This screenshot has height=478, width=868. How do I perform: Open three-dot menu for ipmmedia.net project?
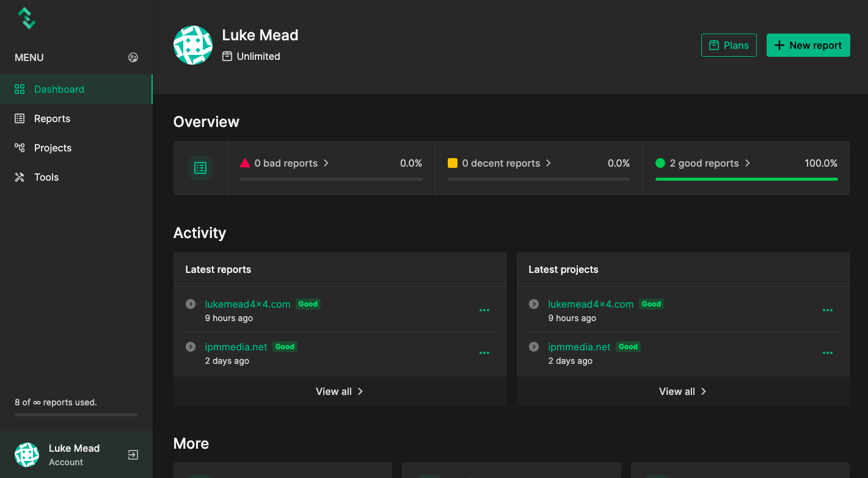[828, 353]
